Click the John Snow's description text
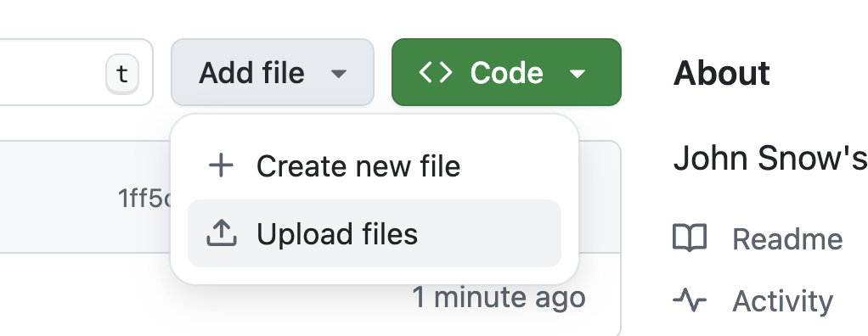 tap(770, 158)
